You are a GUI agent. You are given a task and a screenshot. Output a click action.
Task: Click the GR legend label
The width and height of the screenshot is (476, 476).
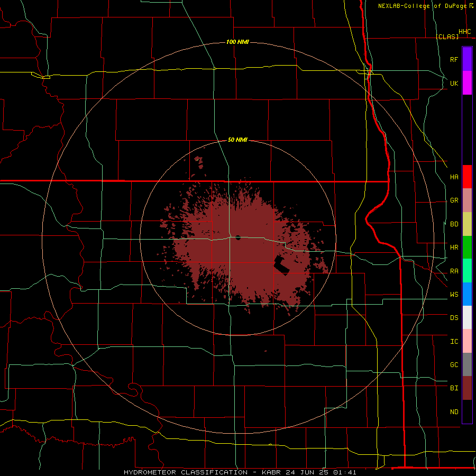pos(454,200)
